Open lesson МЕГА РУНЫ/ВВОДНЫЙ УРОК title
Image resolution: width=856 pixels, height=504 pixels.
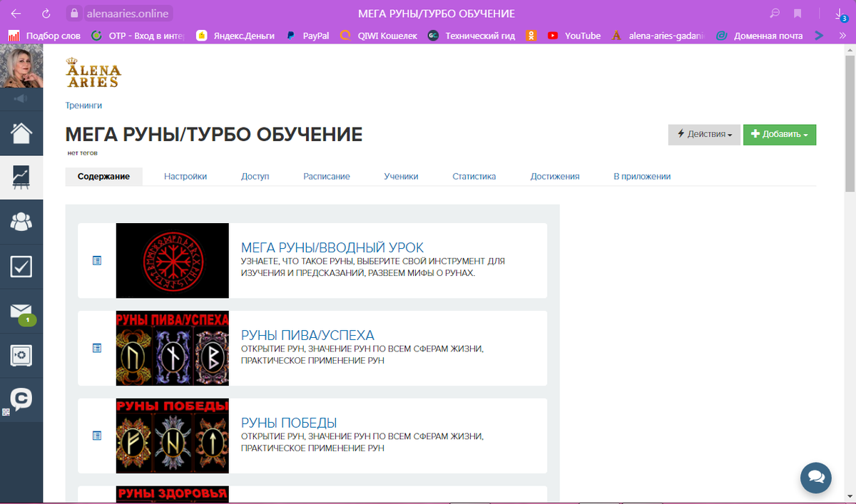coord(332,247)
